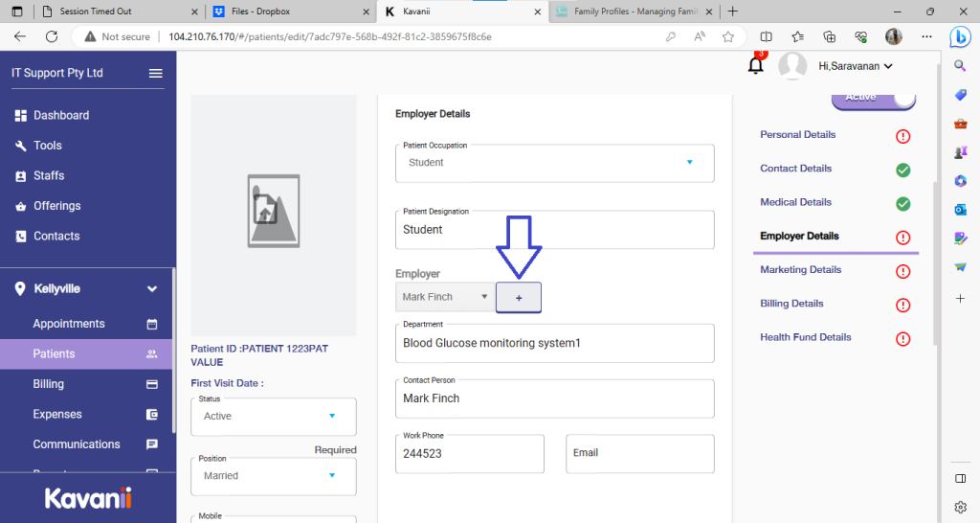Click the plus button to add employer
The image size is (980, 523).
519,298
